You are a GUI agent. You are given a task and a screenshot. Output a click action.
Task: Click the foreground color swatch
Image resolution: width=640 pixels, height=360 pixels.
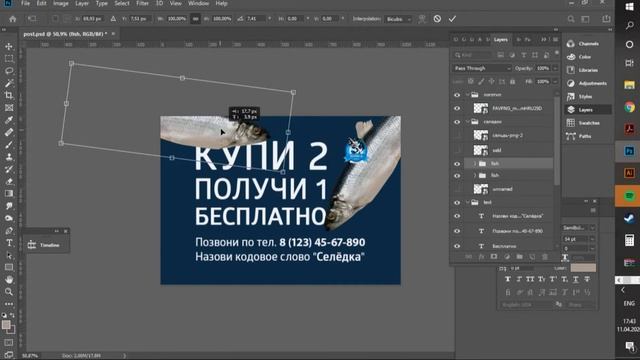pyautogui.click(x=6, y=325)
